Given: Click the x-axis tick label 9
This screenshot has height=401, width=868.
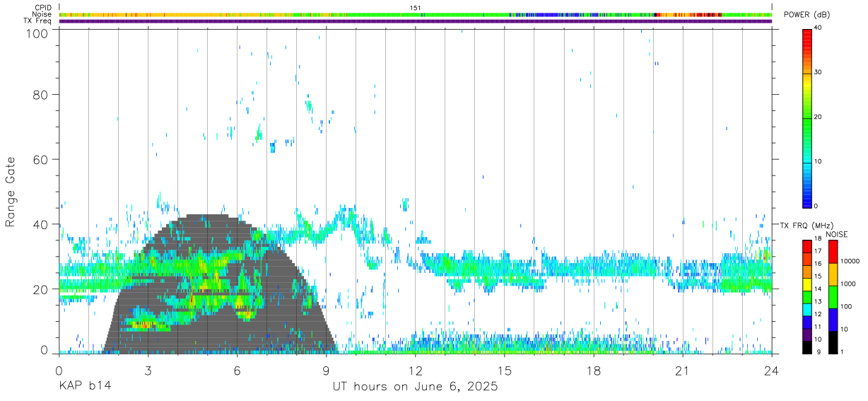Looking at the screenshot, I should tap(326, 371).
